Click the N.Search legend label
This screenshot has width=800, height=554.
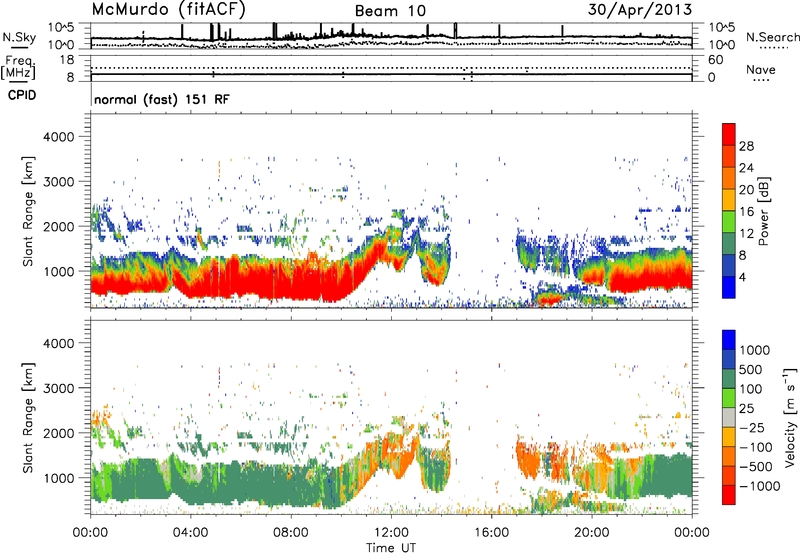point(772,37)
